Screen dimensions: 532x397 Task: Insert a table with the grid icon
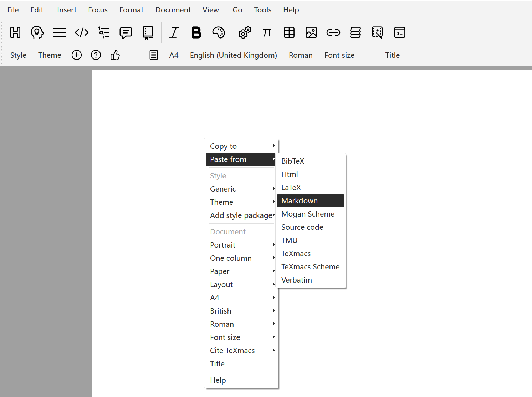tap(289, 32)
